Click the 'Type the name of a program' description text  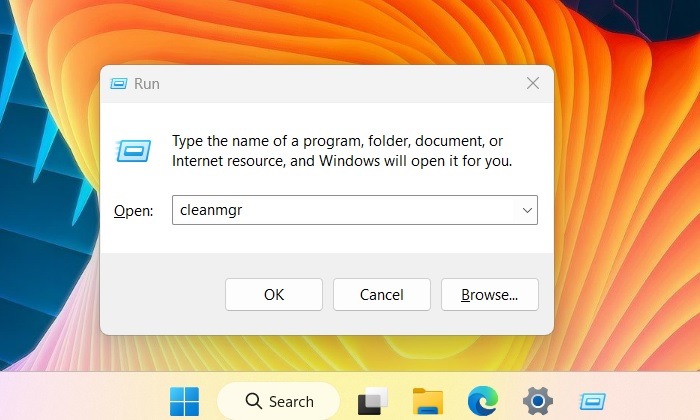tap(342, 151)
